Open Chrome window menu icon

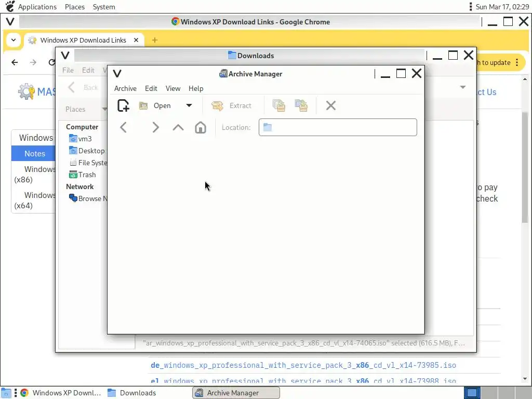[x=10, y=22]
